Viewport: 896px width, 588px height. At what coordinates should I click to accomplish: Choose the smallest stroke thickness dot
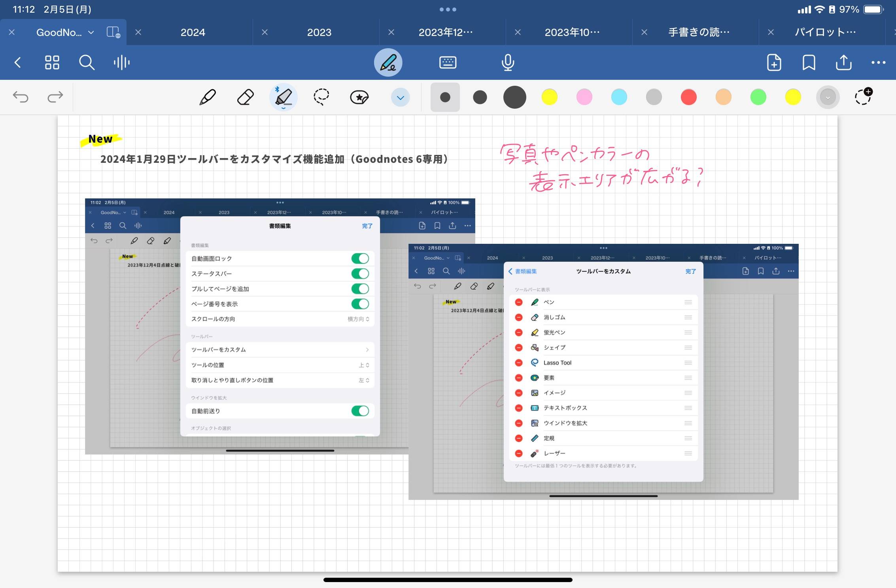tap(445, 97)
